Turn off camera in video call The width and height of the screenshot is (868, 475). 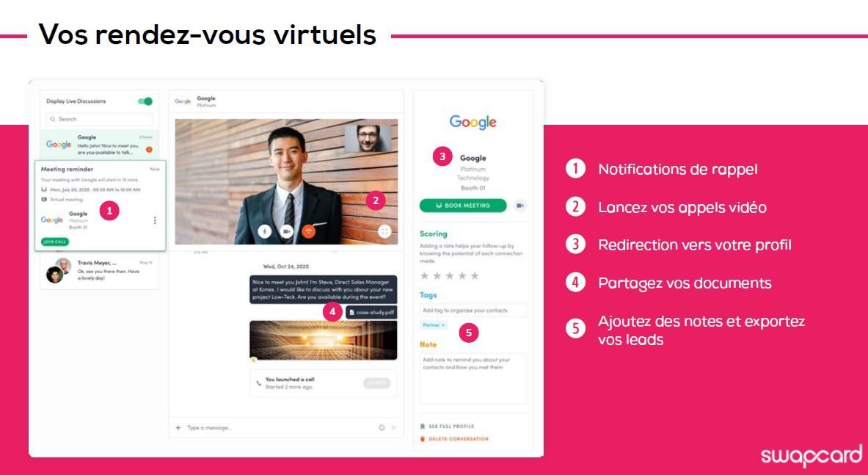(x=286, y=231)
